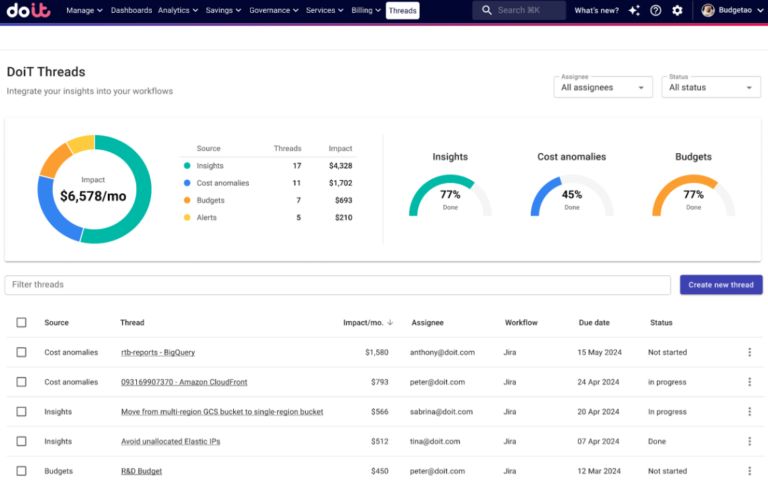The width and height of the screenshot is (768, 480).
Task: Select the checkbox for Avoid unallocated Elastic IPs
Action: point(21,441)
